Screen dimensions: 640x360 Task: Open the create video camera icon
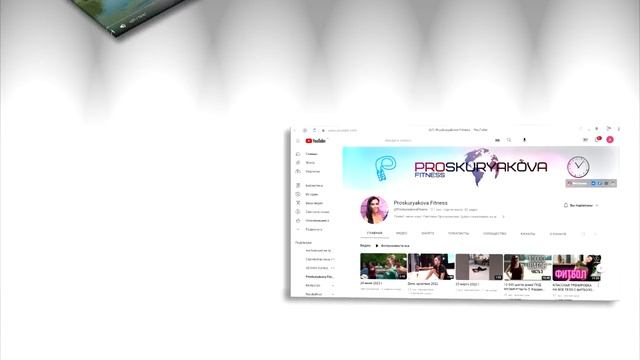(x=585, y=140)
